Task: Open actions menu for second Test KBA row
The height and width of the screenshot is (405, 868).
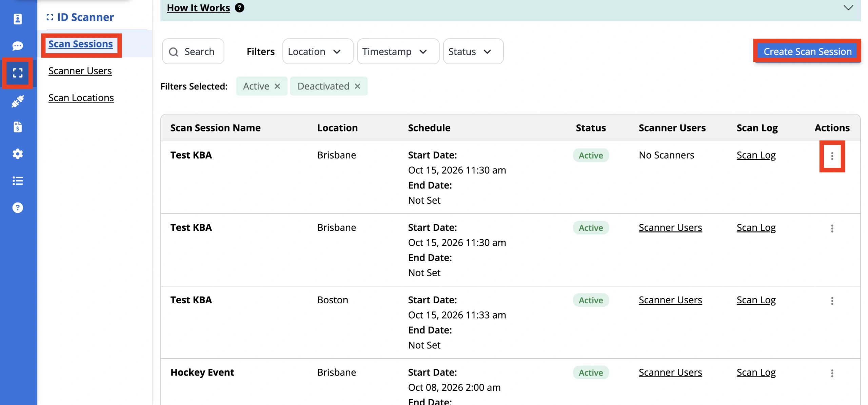Action: pyautogui.click(x=832, y=228)
